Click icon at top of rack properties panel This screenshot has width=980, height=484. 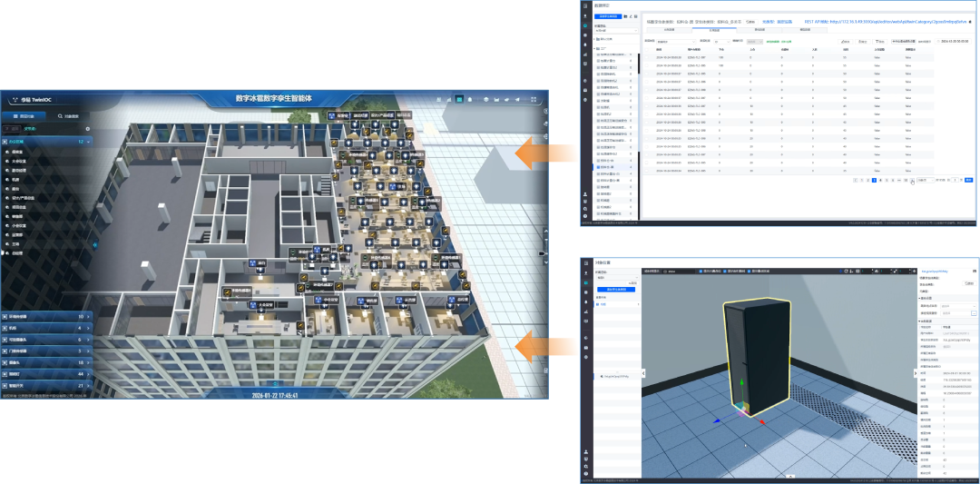[x=975, y=272]
